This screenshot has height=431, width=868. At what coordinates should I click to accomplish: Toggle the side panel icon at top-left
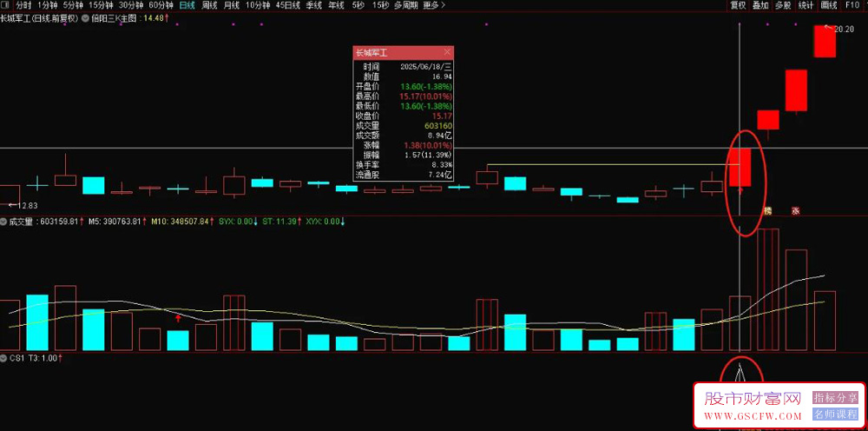(x=5, y=5)
